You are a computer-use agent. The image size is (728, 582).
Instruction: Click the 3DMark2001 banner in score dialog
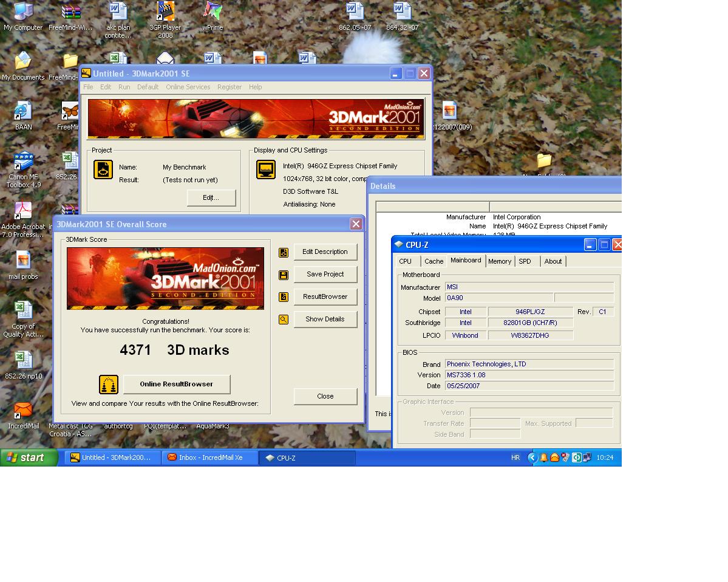[x=165, y=278]
